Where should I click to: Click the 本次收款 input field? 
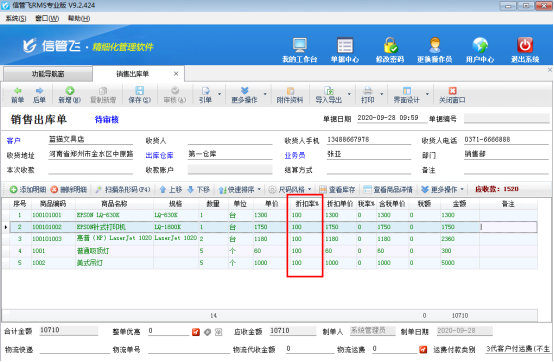tap(90, 170)
